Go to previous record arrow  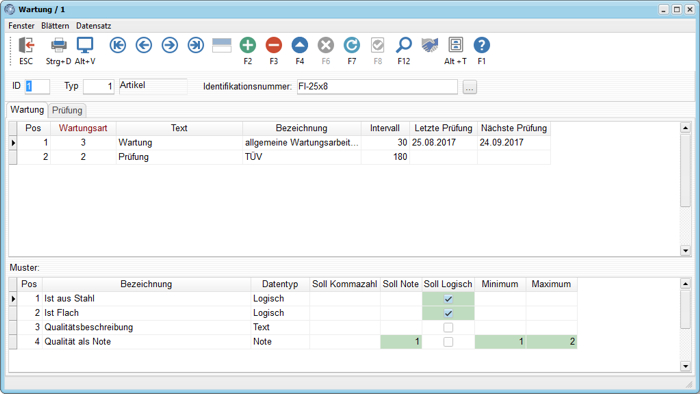(x=144, y=45)
